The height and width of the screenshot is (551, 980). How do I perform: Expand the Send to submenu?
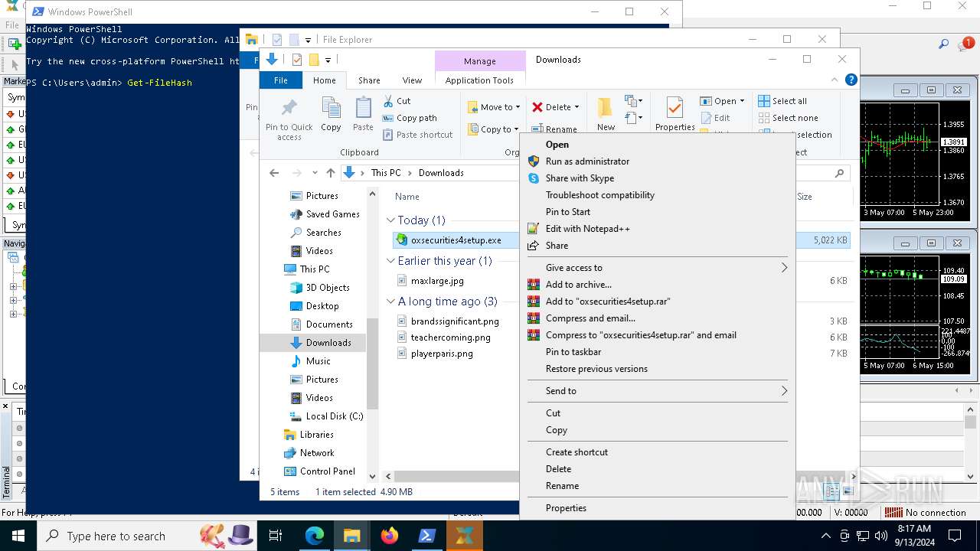(x=657, y=391)
